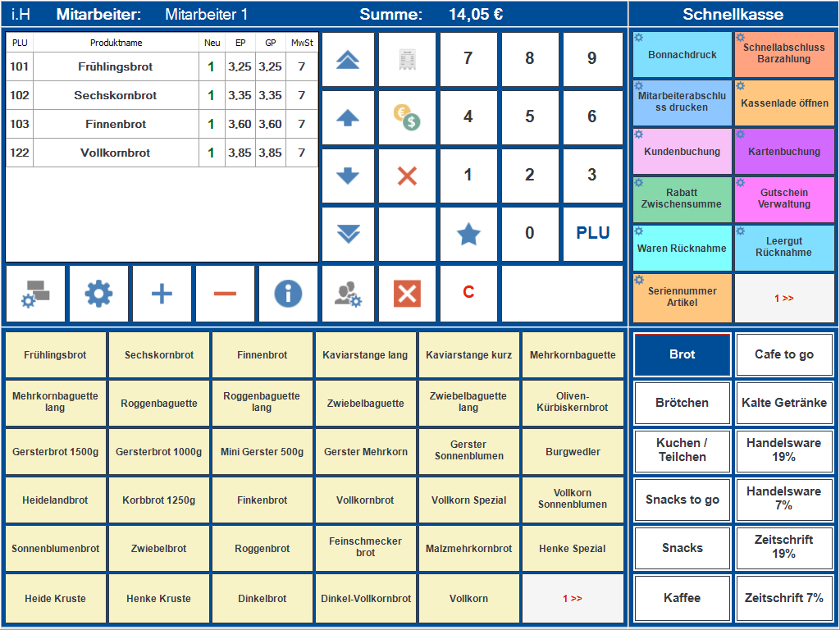840x630 pixels.
Task: Open the employee settings icon with two people
Action: pyautogui.click(x=348, y=294)
